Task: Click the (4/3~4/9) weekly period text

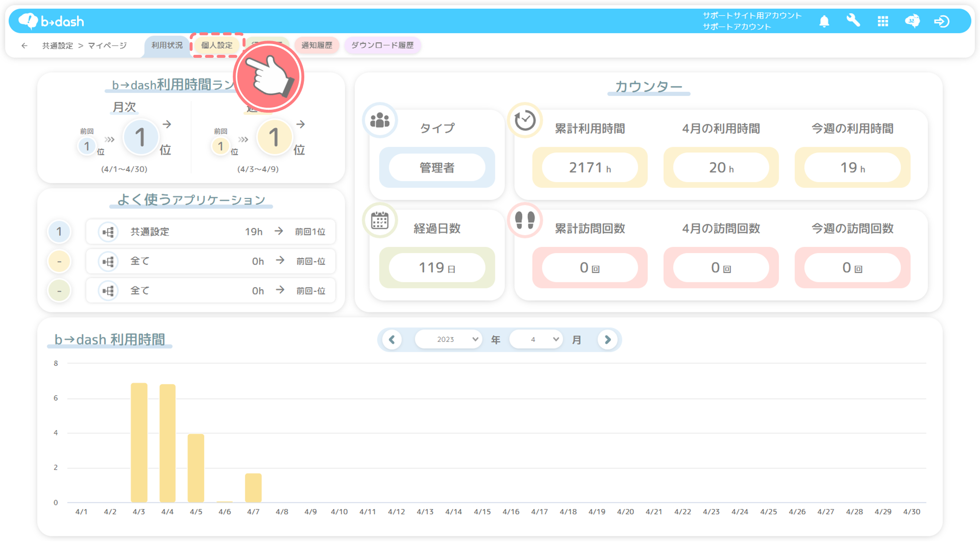Action: 258,169
